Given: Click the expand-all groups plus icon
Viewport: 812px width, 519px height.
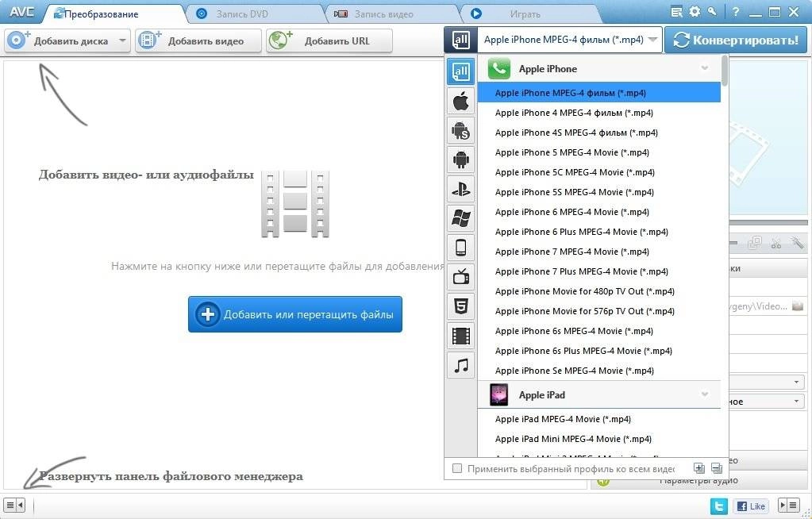Looking at the screenshot, I should tap(699, 469).
